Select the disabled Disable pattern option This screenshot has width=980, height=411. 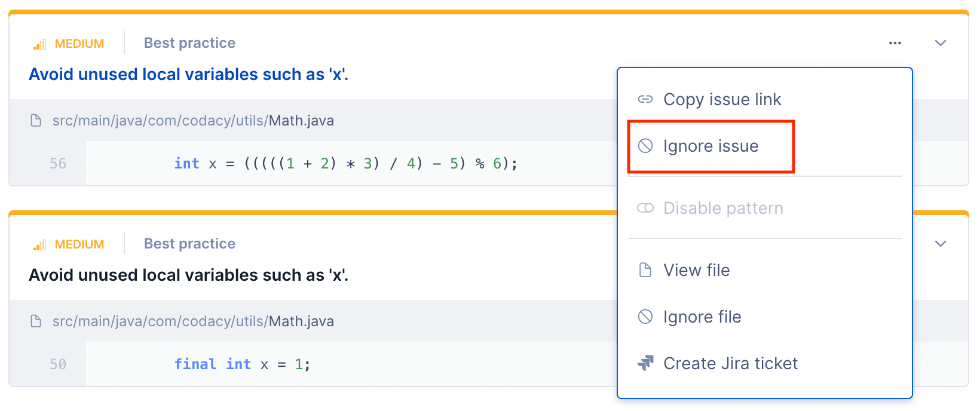723,208
